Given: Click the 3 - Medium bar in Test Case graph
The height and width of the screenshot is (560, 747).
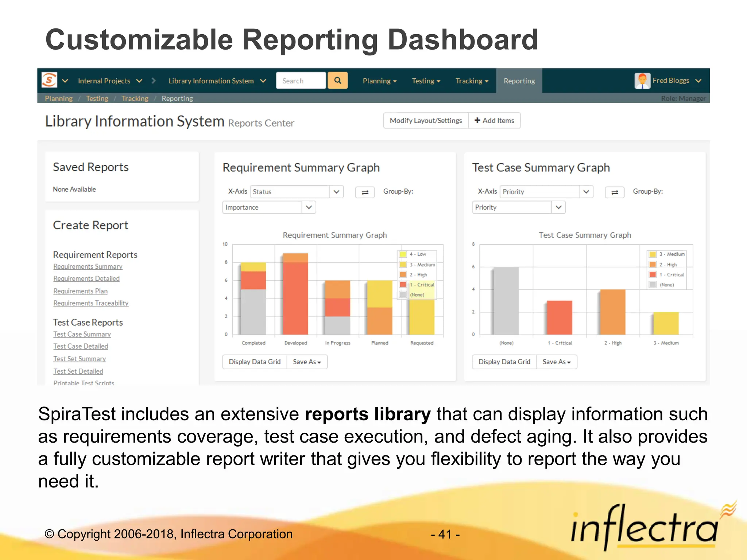Looking at the screenshot, I should click(666, 323).
